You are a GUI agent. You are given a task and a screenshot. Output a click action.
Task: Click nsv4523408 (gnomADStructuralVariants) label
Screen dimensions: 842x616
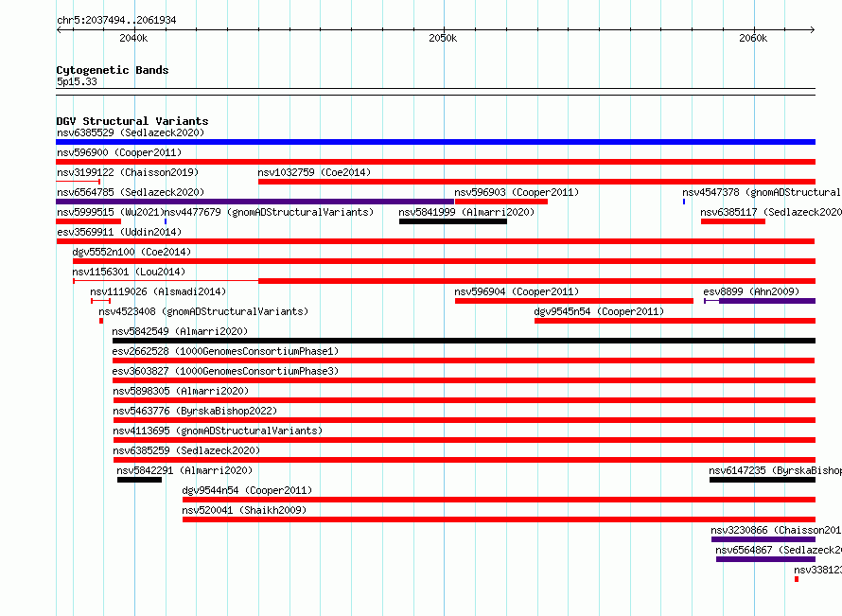coord(203,311)
